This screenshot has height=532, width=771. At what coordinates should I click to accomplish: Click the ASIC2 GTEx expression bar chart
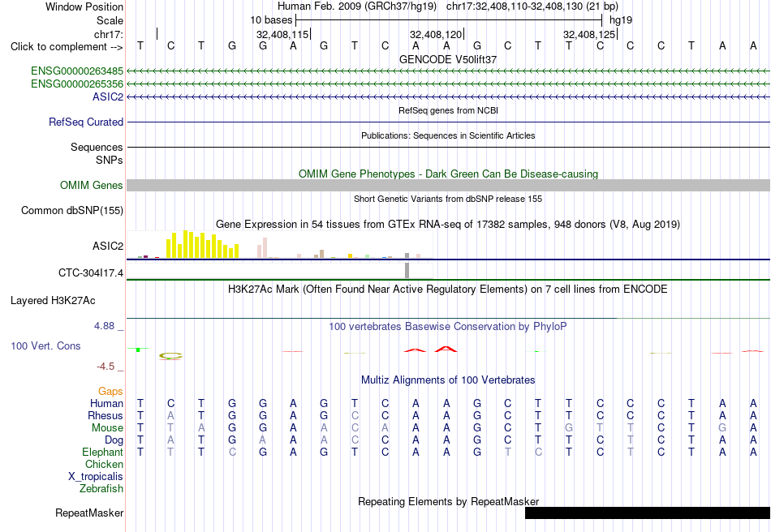[x=280, y=244]
